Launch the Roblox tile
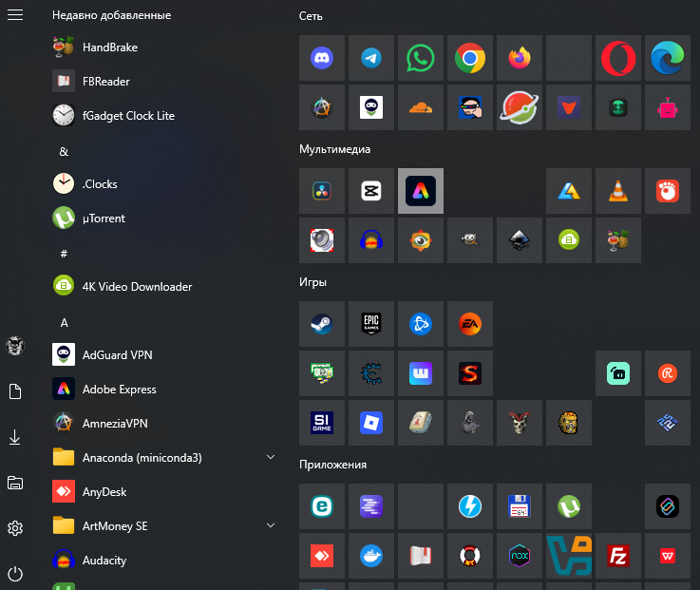 pyautogui.click(x=371, y=423)
